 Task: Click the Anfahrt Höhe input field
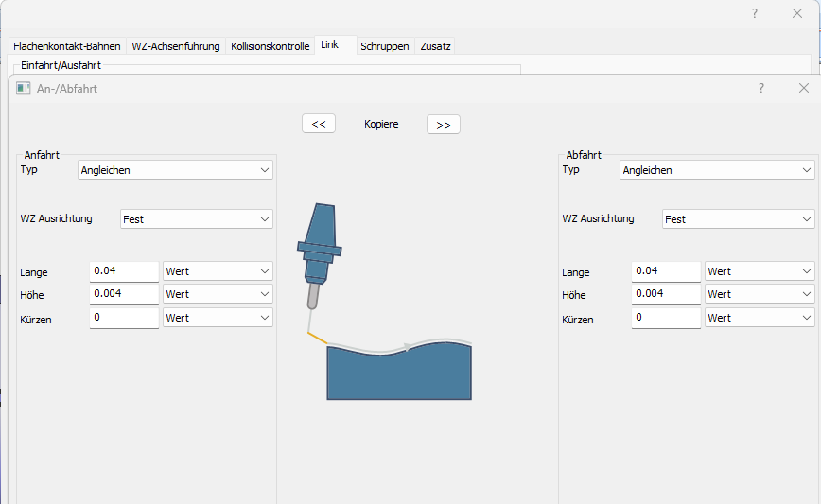pyautogui.click(x=124, y=294)
